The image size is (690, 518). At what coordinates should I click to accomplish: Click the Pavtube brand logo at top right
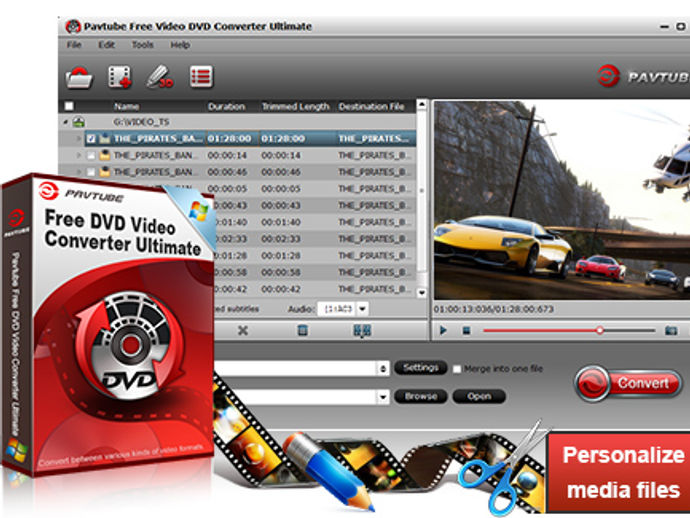tap(642, 77)
